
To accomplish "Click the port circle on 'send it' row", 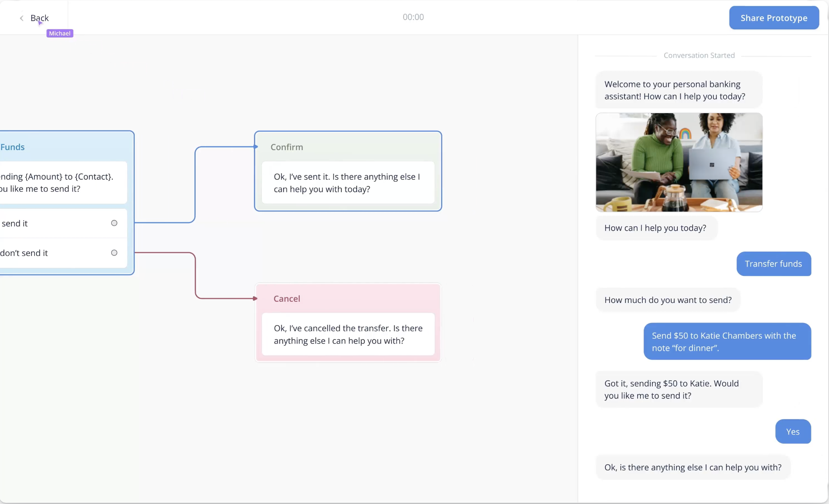I will pyautogui.click(x=114, y=223).
